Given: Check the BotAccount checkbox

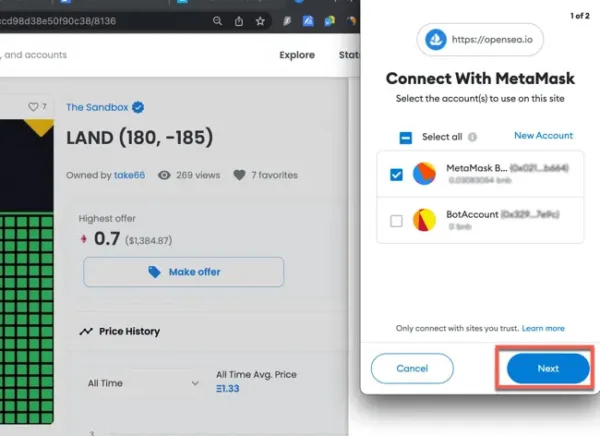Looking at the screenshot, I should (x=396, y=221).
